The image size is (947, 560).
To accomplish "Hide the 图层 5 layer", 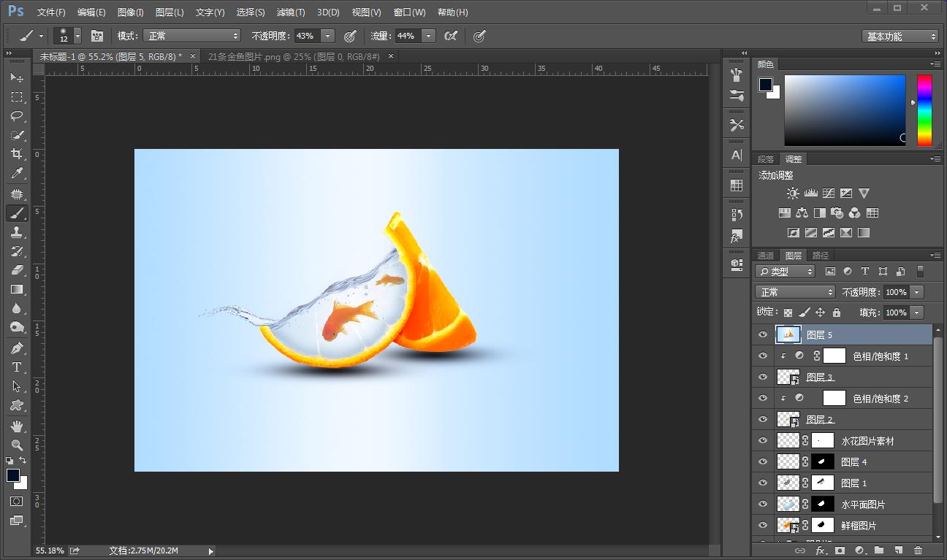I will tap(763, 334).
